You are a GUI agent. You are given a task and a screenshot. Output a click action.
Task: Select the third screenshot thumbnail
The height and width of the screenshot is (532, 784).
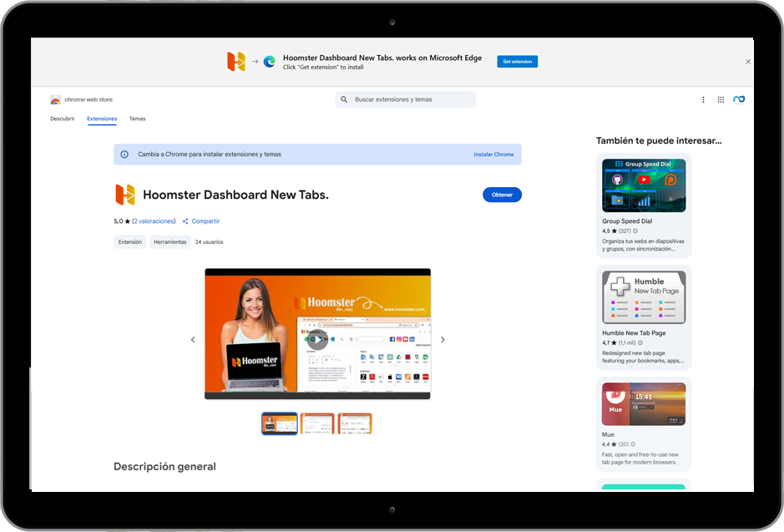coord(355,423)
